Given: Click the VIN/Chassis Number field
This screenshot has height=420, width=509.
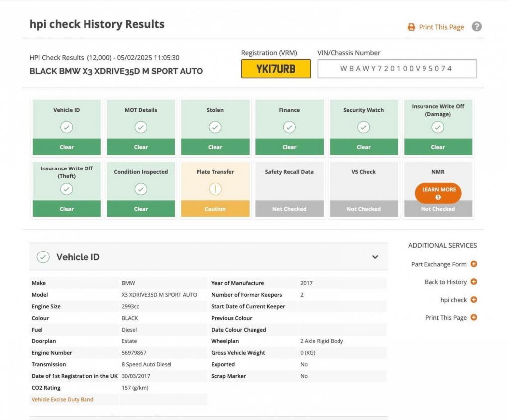Looking at the screenshot, I should 397,69.
